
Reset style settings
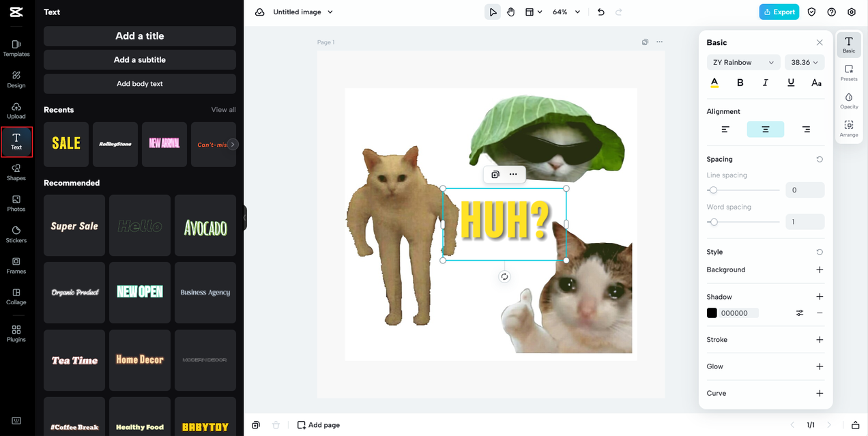[820, 252]
